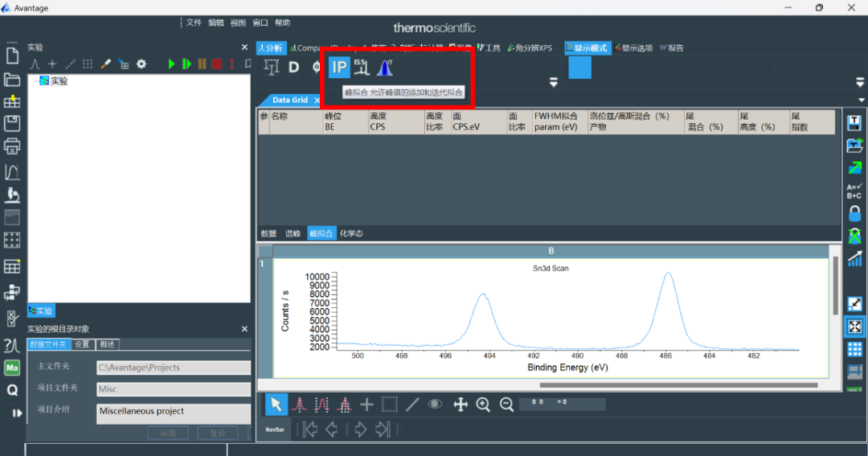The height and width of the screenshot is (456, 868).
Task: Click the IP peak fit icon
Action: (339, 68)
